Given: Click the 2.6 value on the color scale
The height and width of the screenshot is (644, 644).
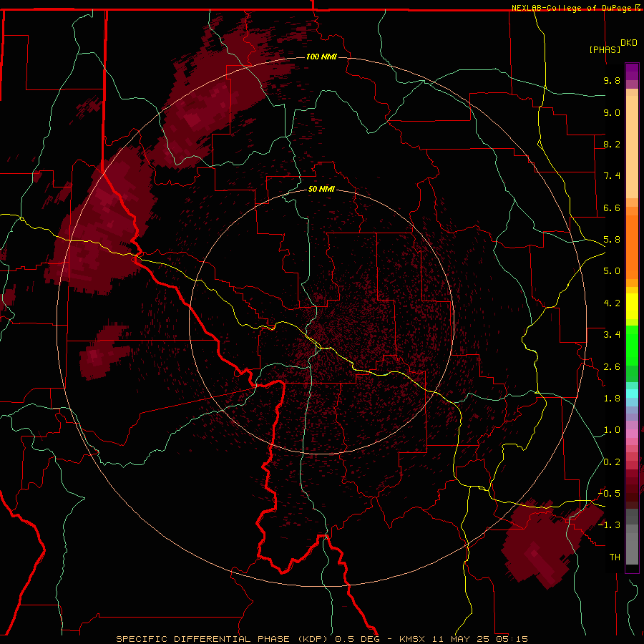Looking at the screenshot, I should coord(612,367).
